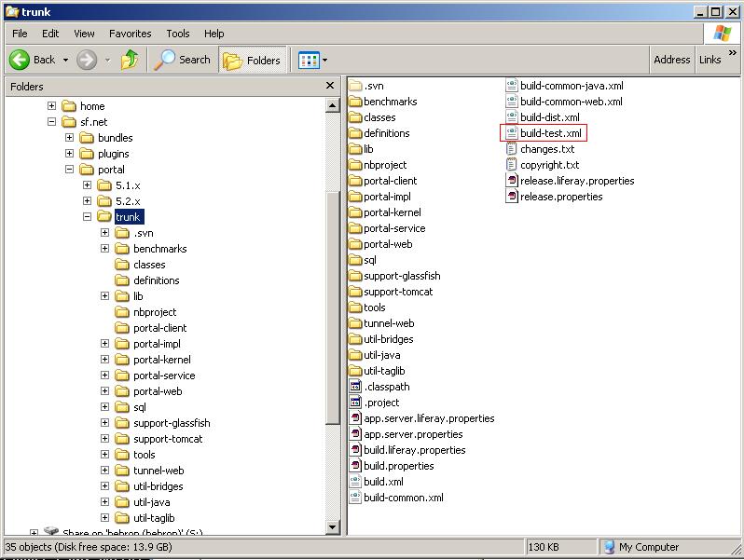Open the Favorites menu

(x=130, y=34)
